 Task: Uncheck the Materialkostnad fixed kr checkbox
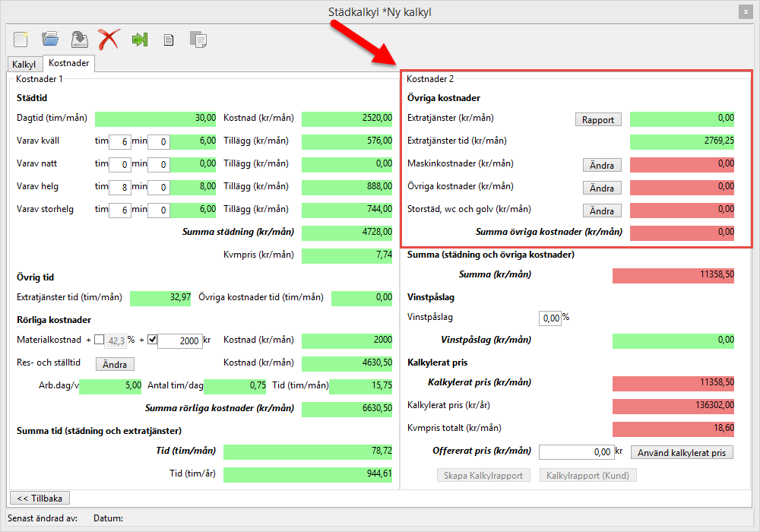click(152, 340)
